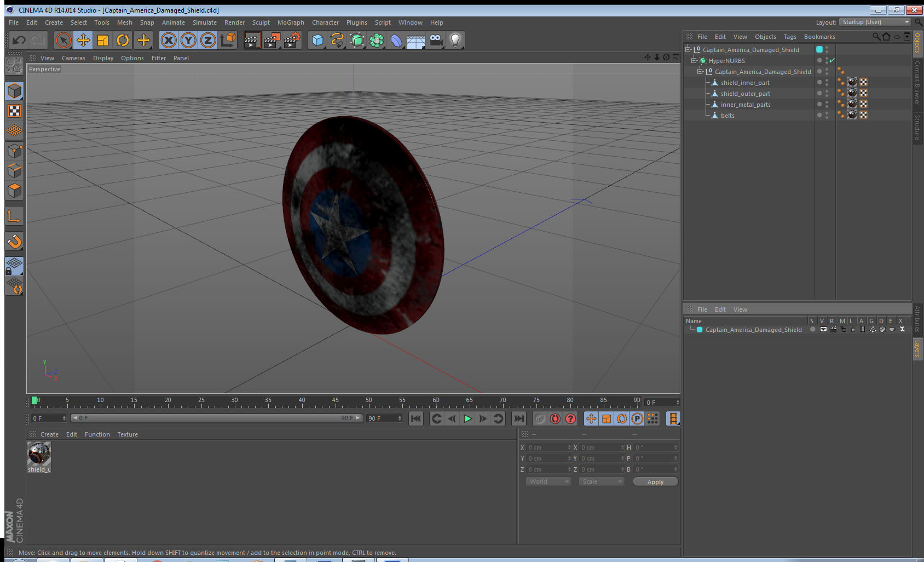Open viewport Cameras menu
Image resolution: width=924 pixels, height=562 pixels.
73,58
